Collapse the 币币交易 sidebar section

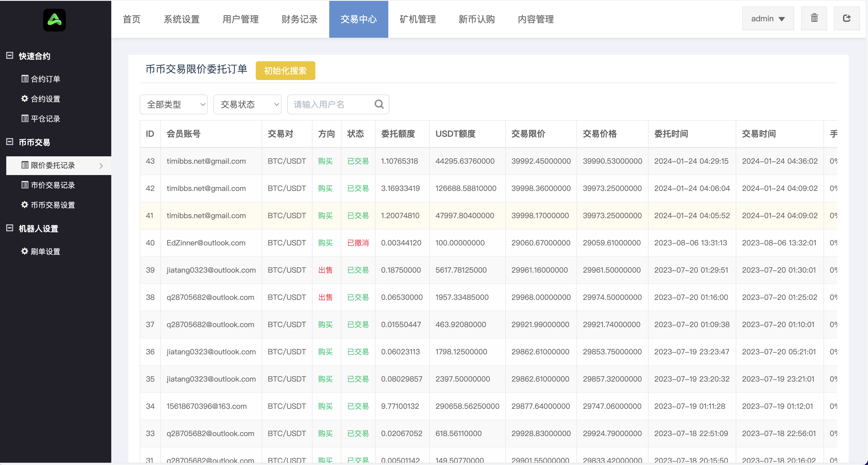(9, 142)
